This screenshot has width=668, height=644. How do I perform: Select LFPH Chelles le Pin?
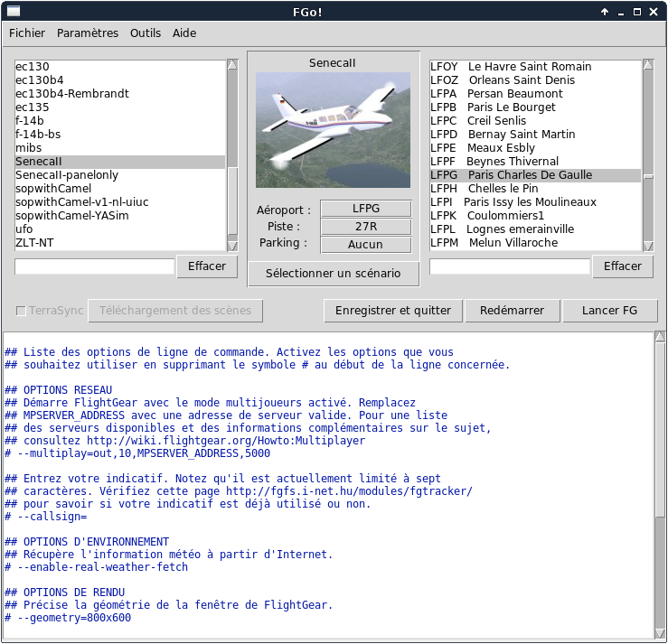(x=535, y=189)
